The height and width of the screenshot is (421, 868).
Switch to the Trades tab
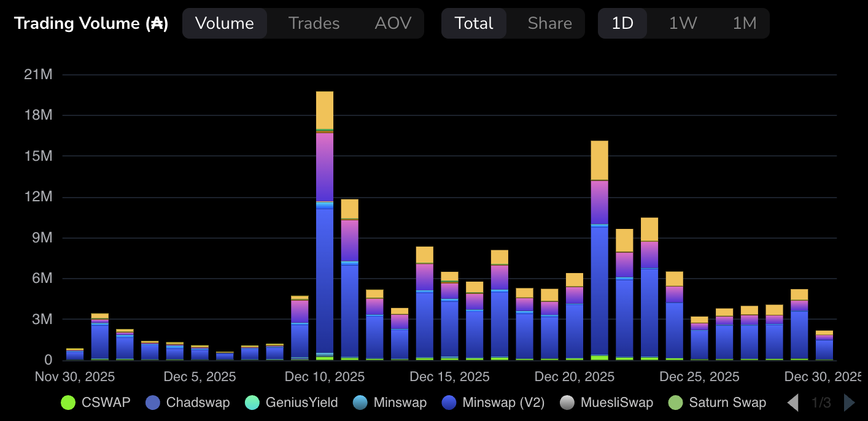pos(314,23)
